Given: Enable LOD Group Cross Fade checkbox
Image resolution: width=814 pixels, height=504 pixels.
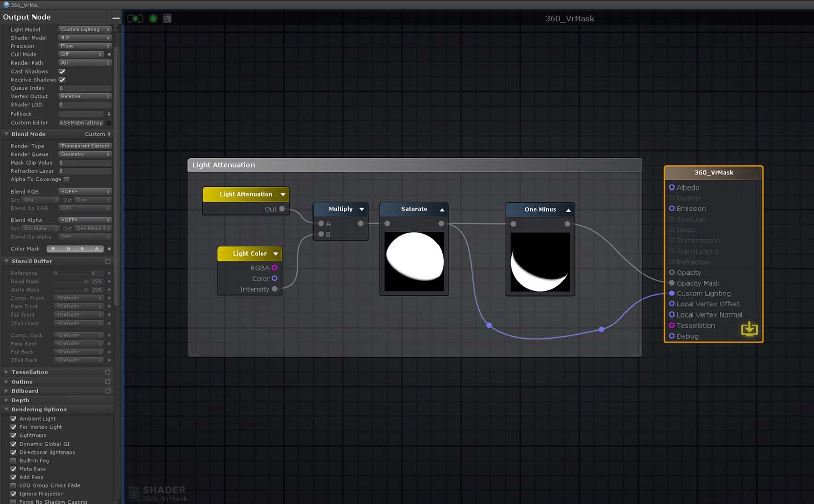Looking at the screenshot, I should (14, 485).
